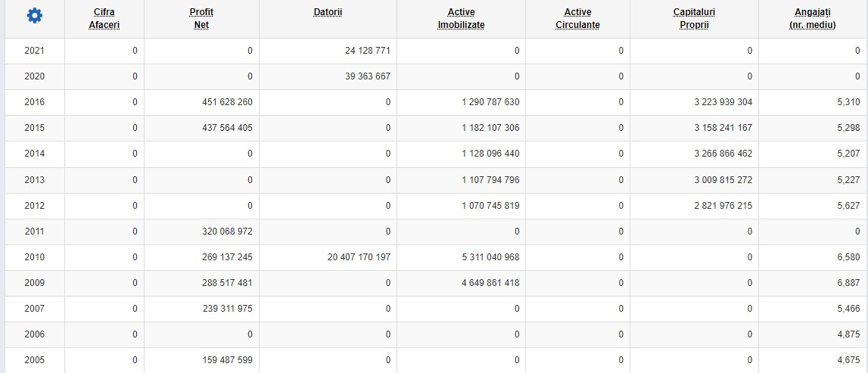Select the 2016 row year cell
The image size is (868, 373).
(34, 102)
